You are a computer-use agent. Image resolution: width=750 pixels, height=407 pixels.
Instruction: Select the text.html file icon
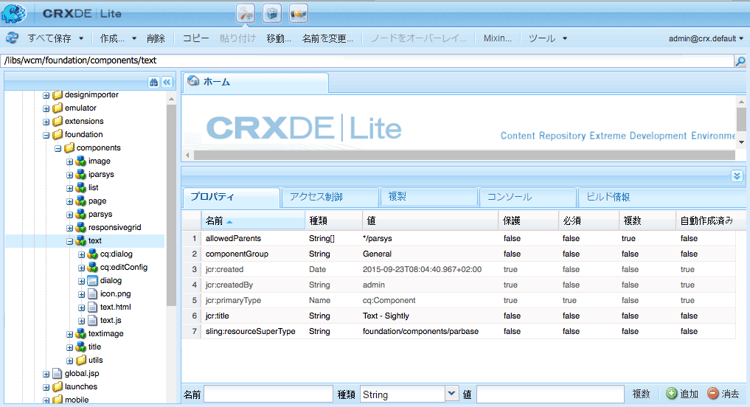click(x=92, y=307)
